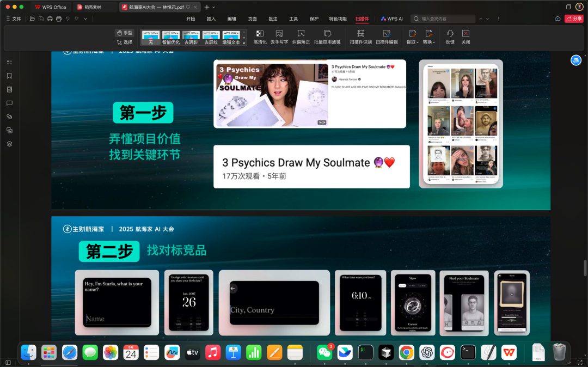
Task: Toggle the sidebar panel icon at bottom left
Action: click(x=8, y=363)
